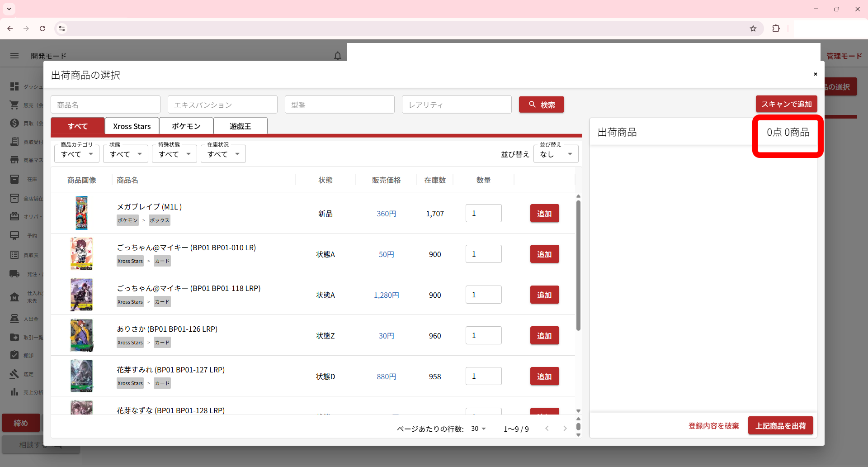The height and width of the screenshot is (467, 868).
Task: Open rows per page dropdown
Action: coord(478,429)
